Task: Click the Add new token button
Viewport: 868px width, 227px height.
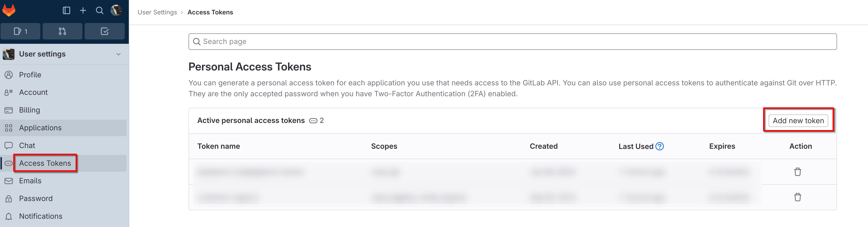Action: pyautogui.click(x=798, y=120)
